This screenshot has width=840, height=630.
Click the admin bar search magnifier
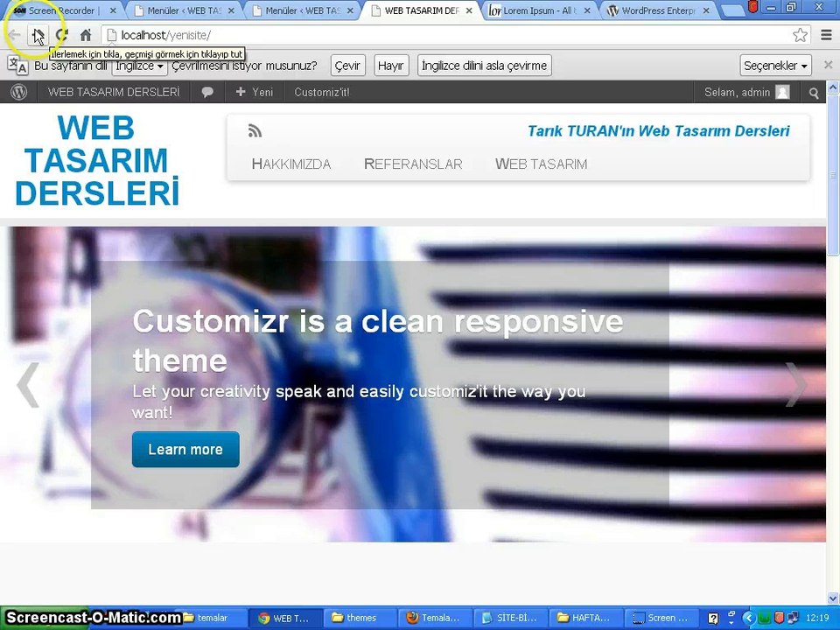click(814, 94)
